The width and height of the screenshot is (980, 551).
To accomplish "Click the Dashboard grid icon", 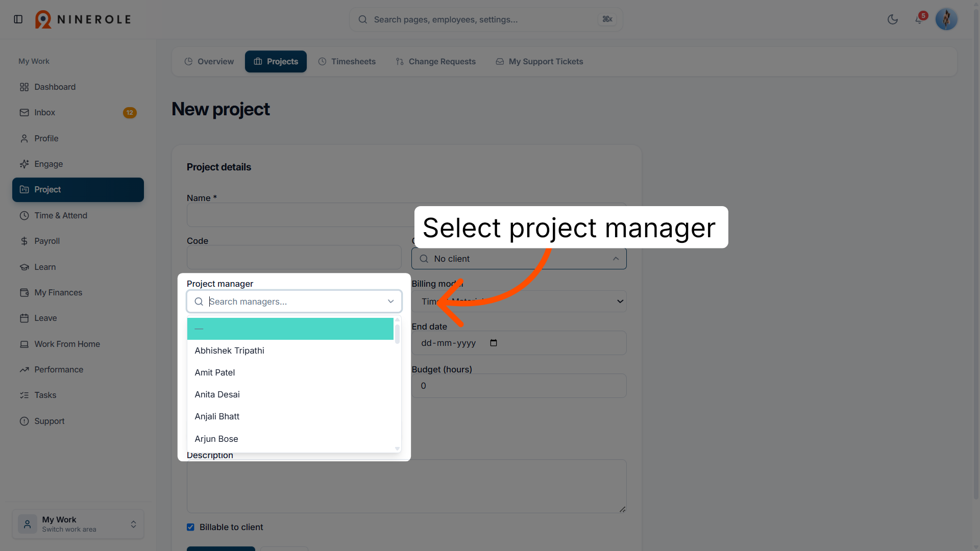I will pyautogui.click(x=24, y=87).
